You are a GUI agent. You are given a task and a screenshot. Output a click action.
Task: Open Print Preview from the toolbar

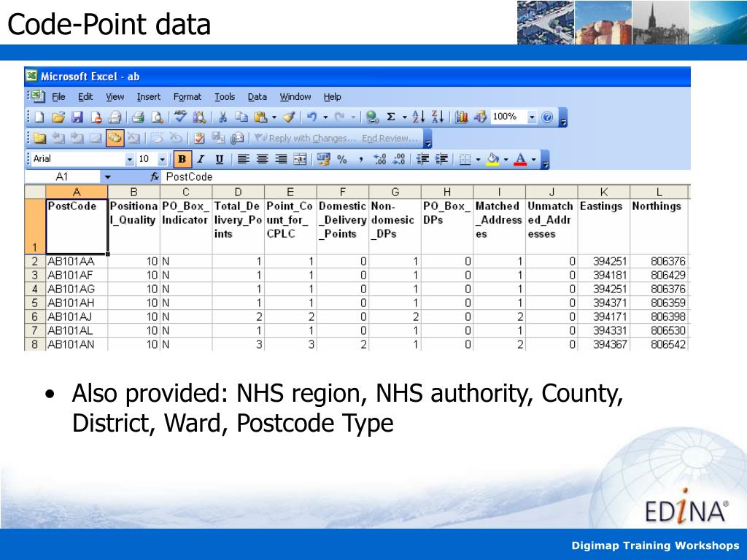point(157,117)
